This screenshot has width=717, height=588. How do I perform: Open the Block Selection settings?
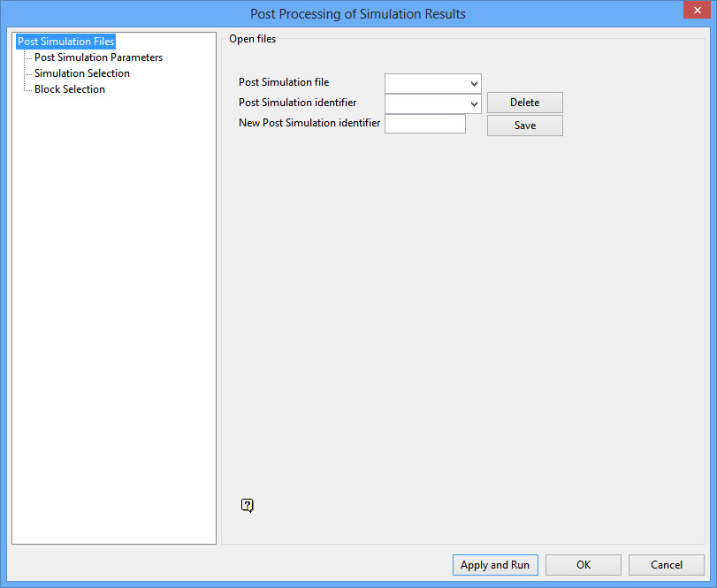click(x=69, y=88)
